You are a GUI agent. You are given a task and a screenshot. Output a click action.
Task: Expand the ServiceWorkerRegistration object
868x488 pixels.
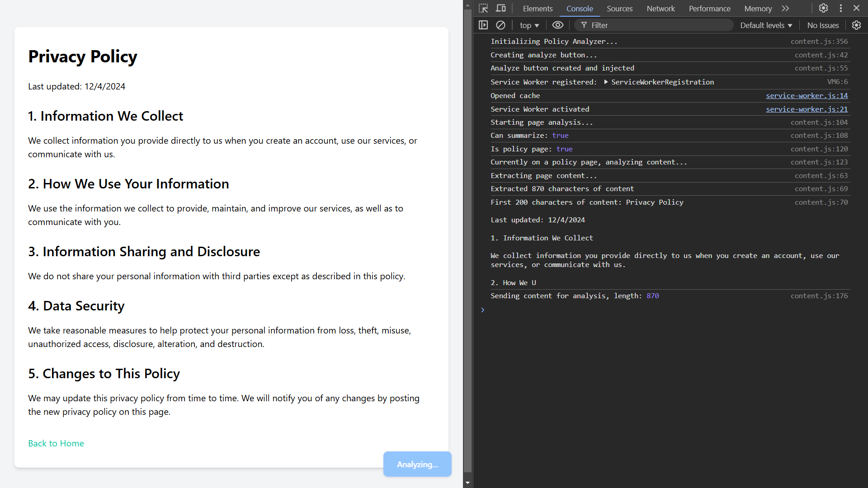[x=606, y=82]
